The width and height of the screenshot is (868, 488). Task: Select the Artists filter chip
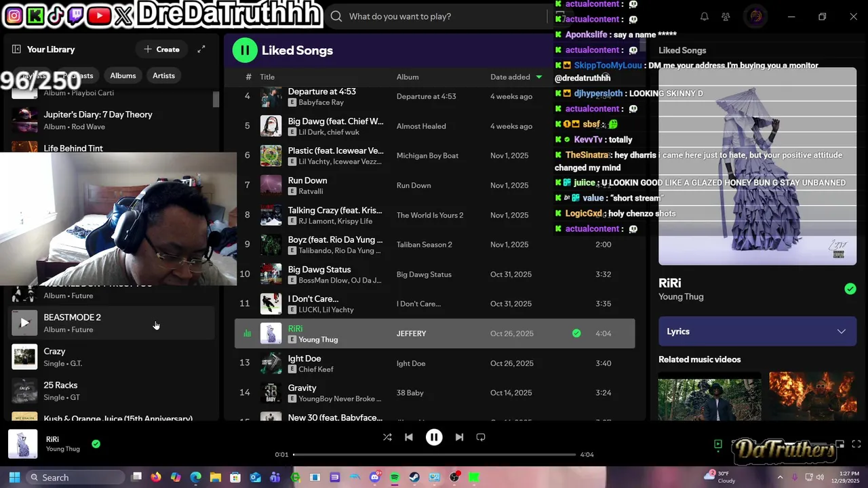(163, 75)
